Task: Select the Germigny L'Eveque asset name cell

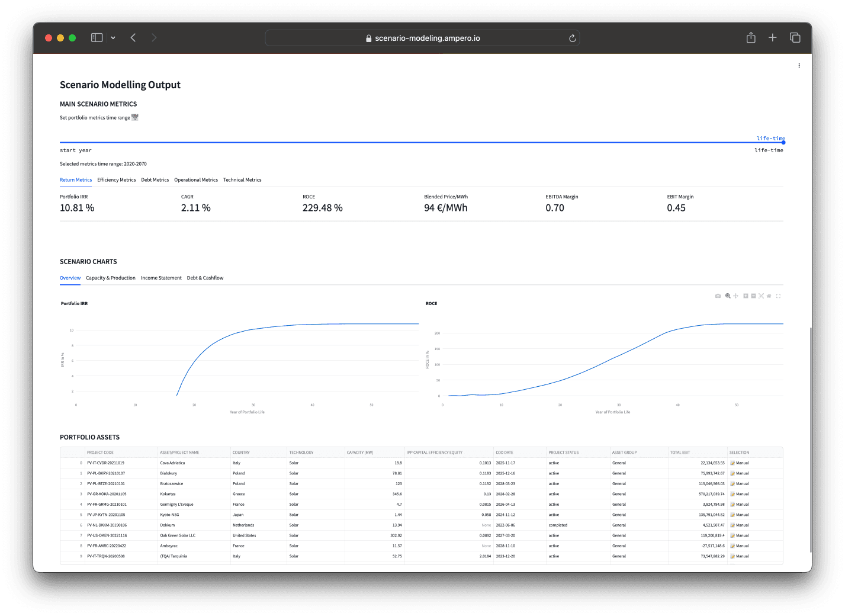Action: click(x=194, y=505)
